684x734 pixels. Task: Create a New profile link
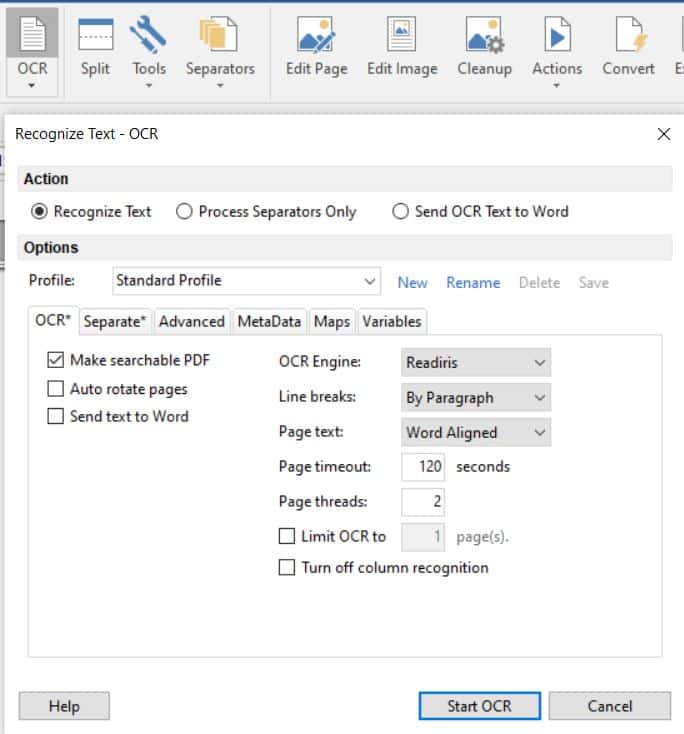[412, 283]
